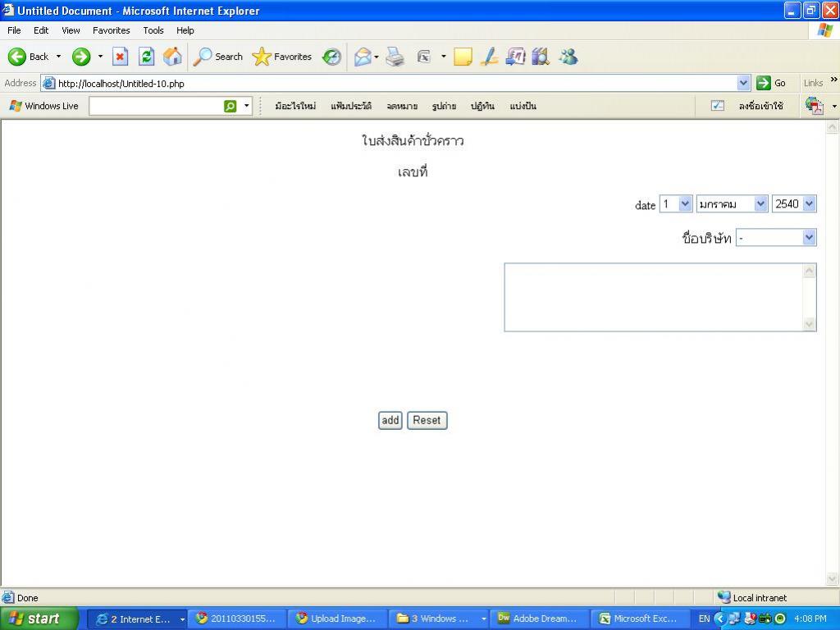Open the 3 Windows Explorer taskbar group
840x630 pixels.
[x=440, y=619]
